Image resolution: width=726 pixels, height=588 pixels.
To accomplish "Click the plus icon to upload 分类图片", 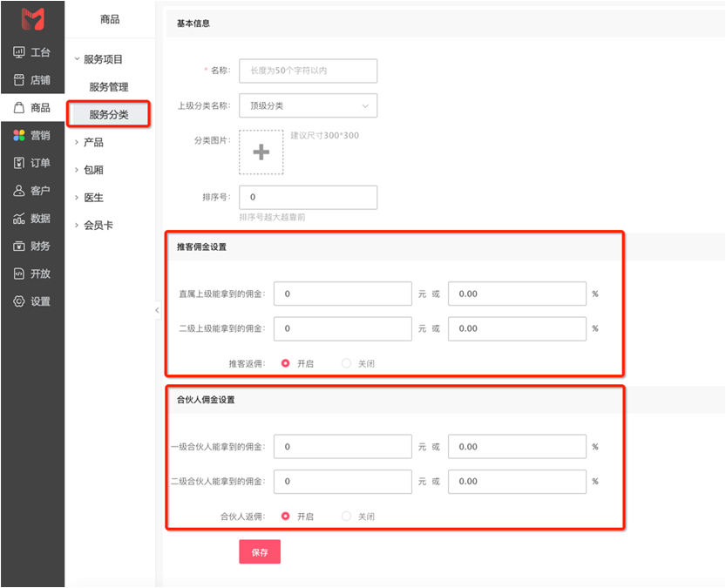I will 261,152.
